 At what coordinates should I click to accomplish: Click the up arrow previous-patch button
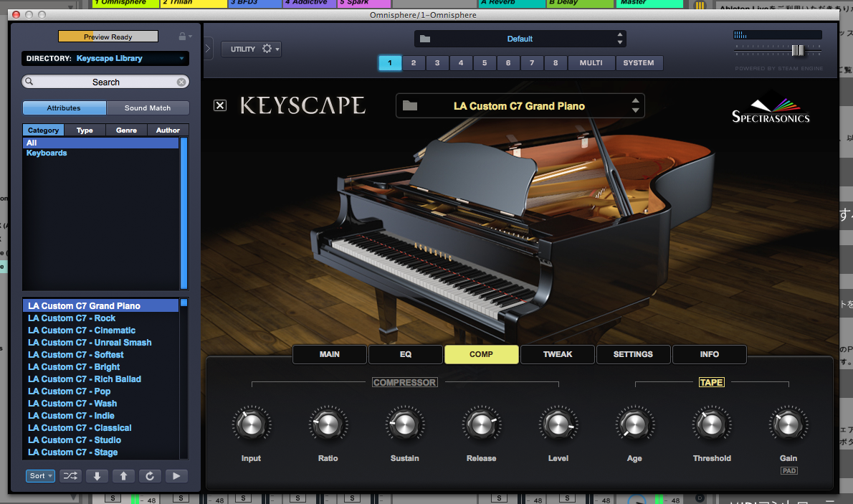click(123, 476)
